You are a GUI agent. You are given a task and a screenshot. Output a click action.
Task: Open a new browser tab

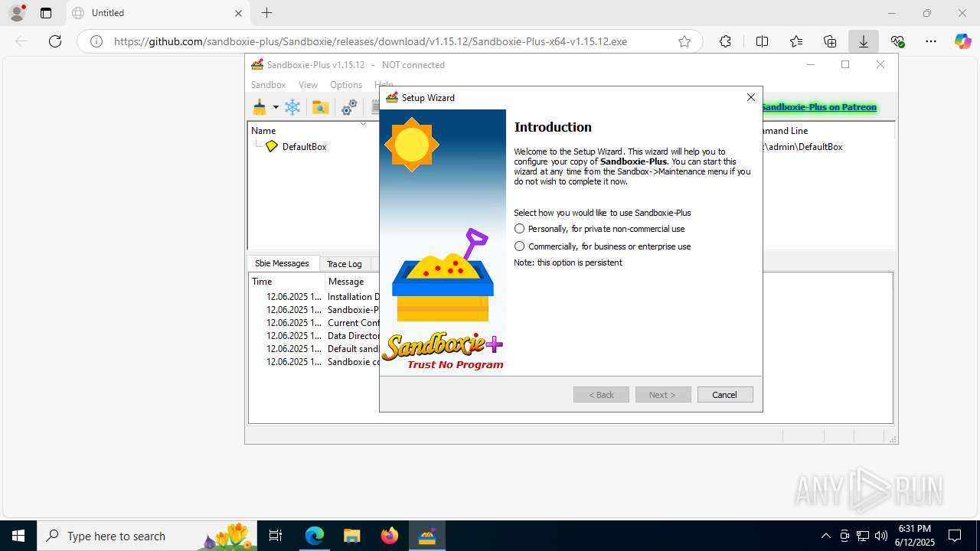click(x=266, y=13)
